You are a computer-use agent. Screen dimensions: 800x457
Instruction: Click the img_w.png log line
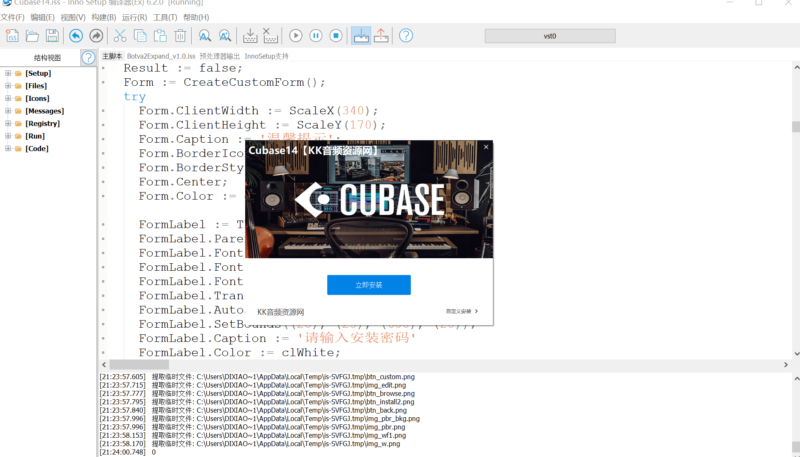[x=250, y=444]
